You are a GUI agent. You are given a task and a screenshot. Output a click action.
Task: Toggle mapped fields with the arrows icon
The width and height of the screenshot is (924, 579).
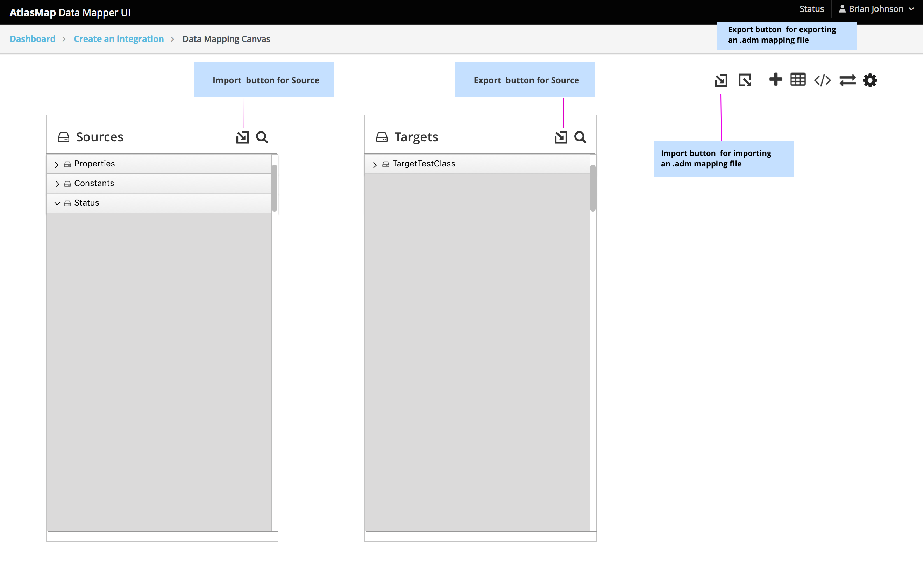click(847, 80)
